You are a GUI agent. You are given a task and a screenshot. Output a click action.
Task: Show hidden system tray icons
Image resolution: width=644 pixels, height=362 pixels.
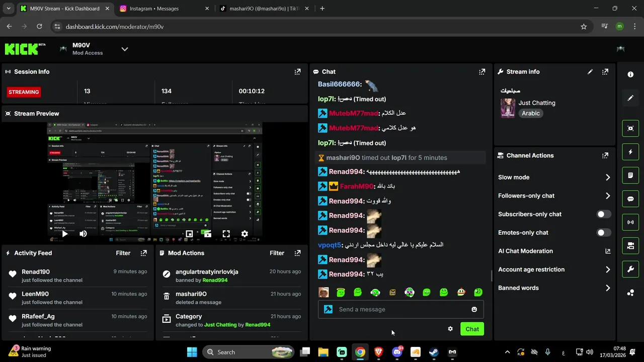[507, 352]
